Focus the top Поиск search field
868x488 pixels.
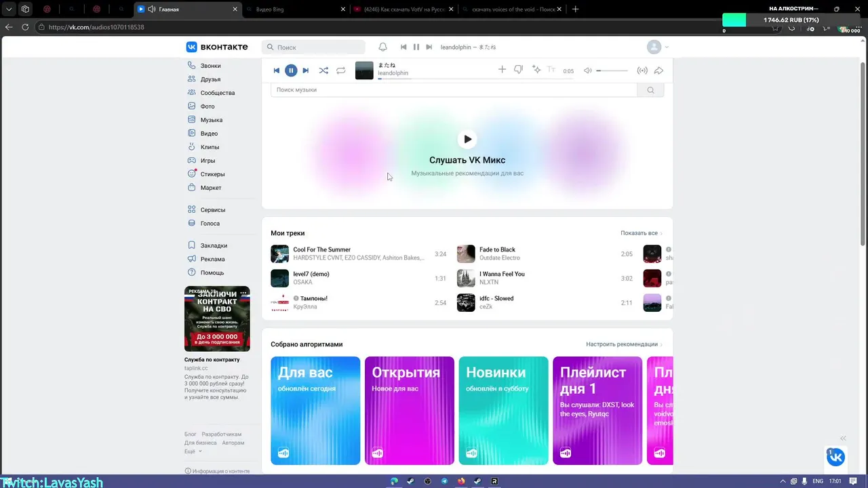313,47
